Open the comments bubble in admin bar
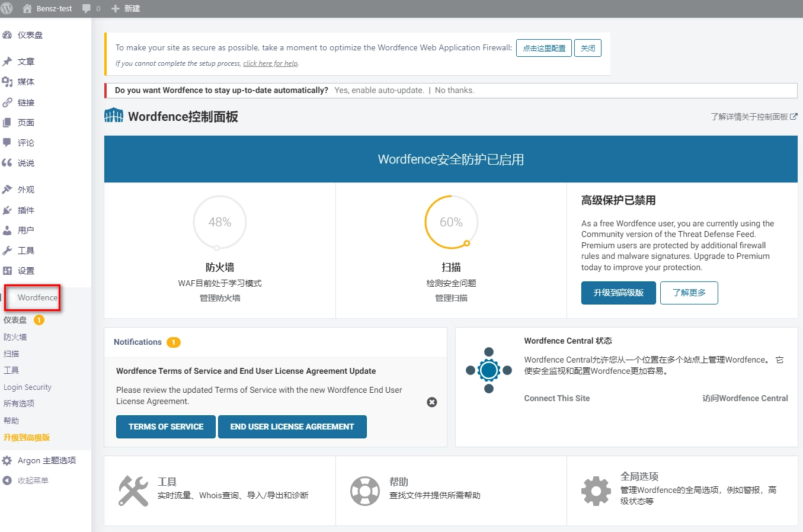The height and width of the screenshot is (532, 803). coord(91,8)
